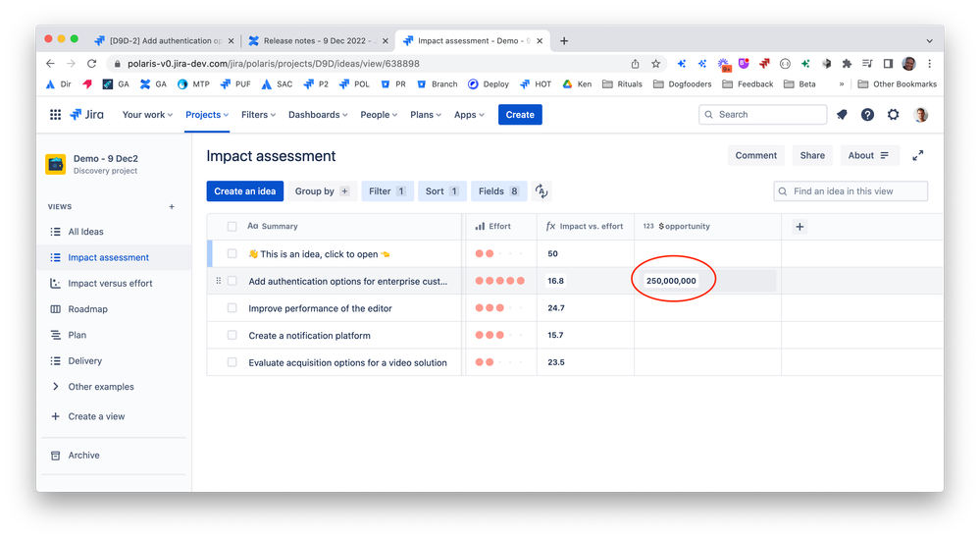Open the Archive link in sidebar
980x540 pixels.
83,456
